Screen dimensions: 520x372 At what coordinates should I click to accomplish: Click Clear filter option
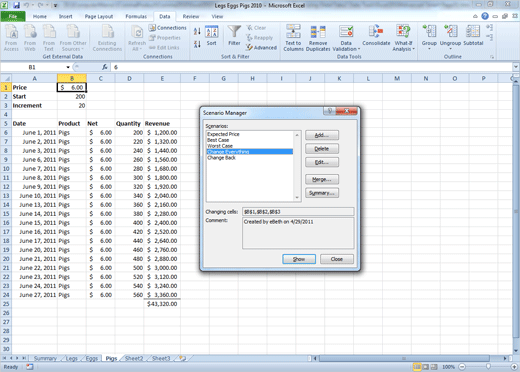pos(256,28)
